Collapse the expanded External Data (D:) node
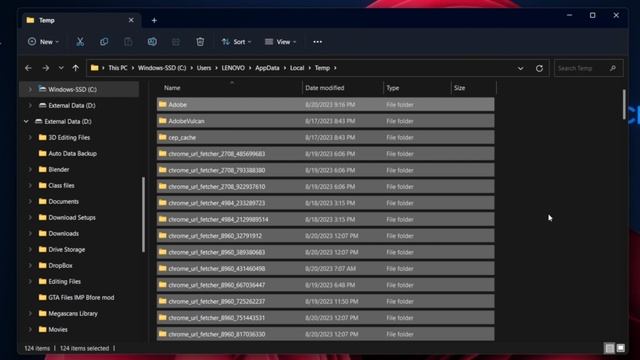This screenshot has height=360, width=640. point(27,121)
